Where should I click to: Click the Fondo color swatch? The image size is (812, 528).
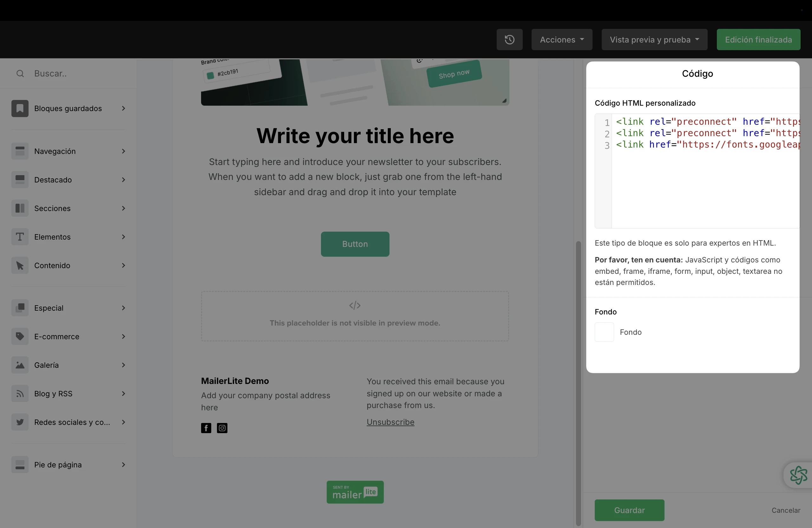coord(604,332)
